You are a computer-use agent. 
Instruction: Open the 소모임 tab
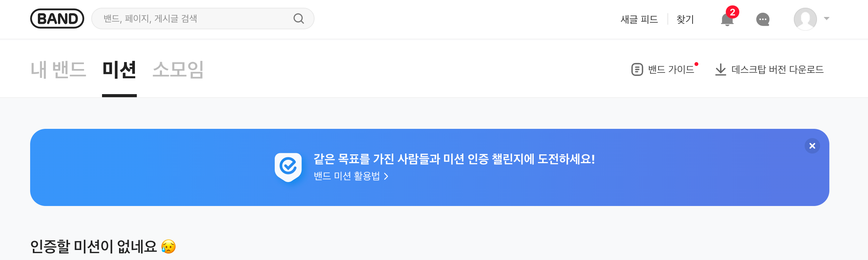coord(178,70)
